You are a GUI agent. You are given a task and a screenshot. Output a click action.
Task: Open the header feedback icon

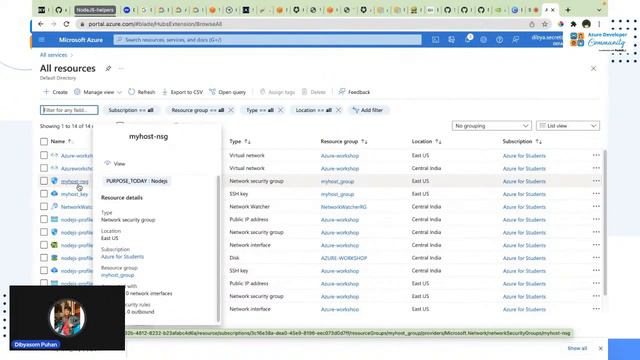pyautogui.click(x=516, y=40)
